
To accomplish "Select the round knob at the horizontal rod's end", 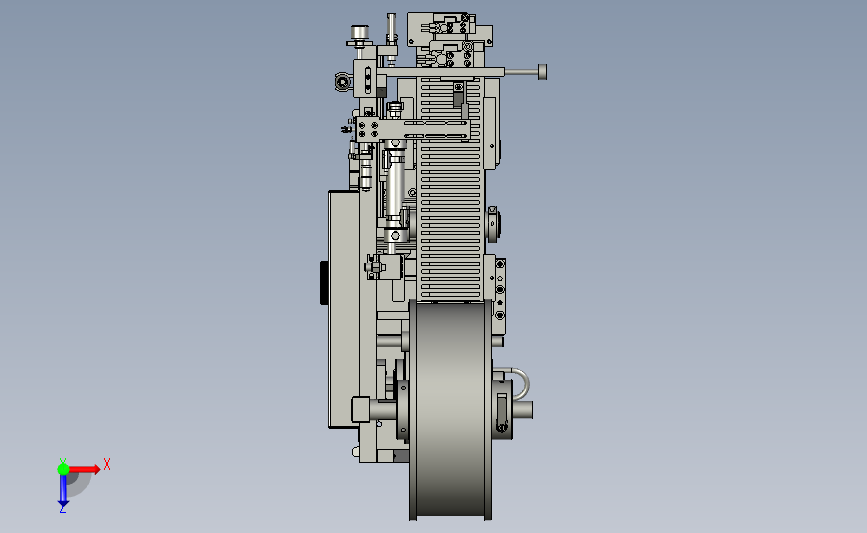I will click(x=542, y=72).
